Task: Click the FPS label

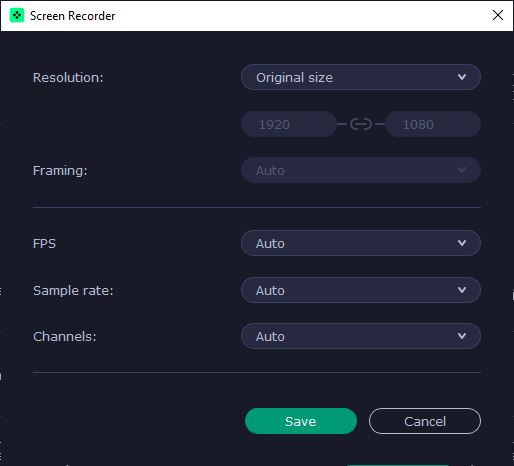Action: pyautogui.click(x=44, y=244)
